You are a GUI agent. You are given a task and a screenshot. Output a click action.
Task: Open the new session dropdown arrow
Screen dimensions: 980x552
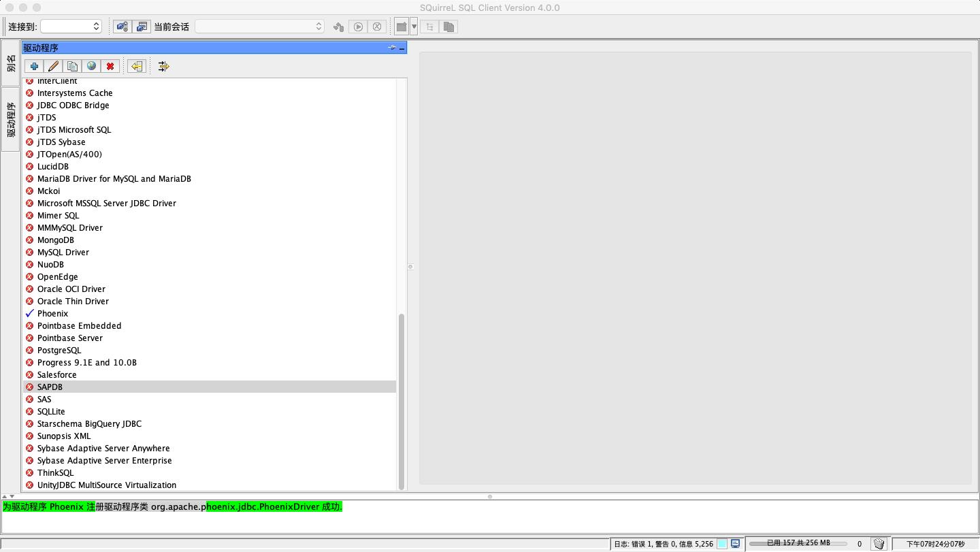[414, 27]
